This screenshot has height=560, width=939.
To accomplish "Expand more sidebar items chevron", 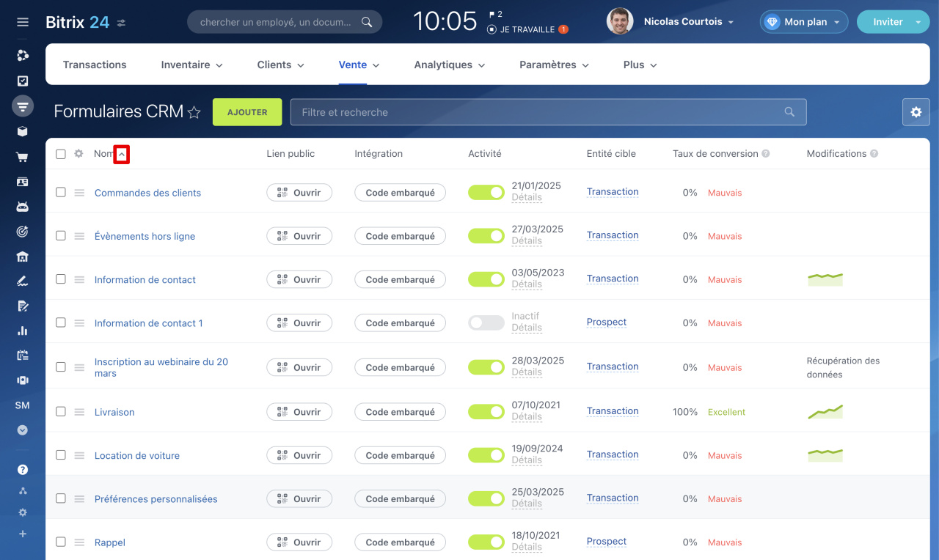I will point(23,430).
